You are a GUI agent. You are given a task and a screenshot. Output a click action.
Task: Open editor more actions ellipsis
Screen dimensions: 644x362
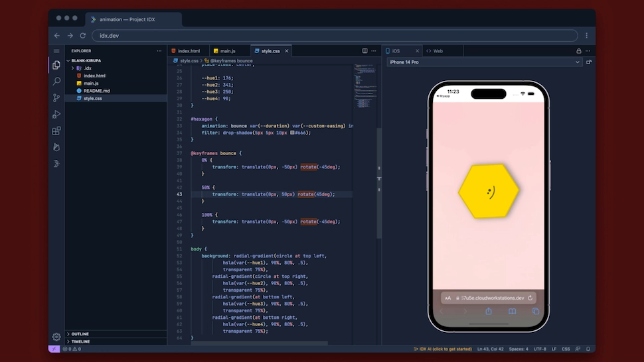(x=374, y=51)
